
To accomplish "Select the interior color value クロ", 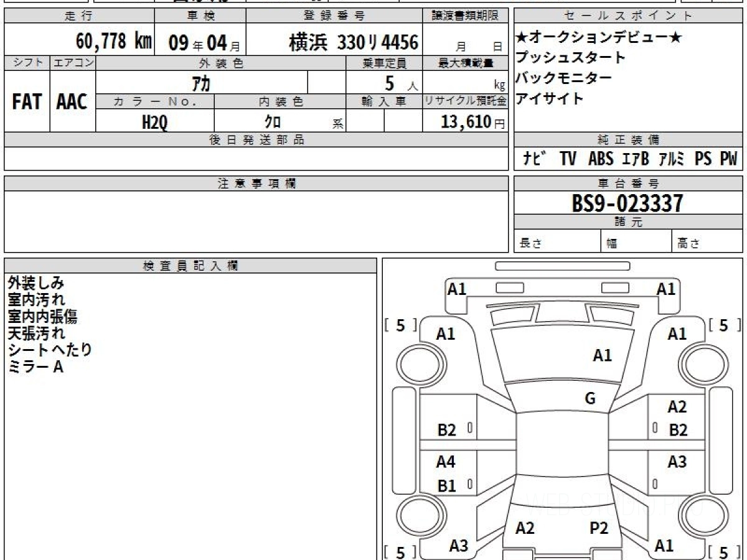I will [273, 122].
